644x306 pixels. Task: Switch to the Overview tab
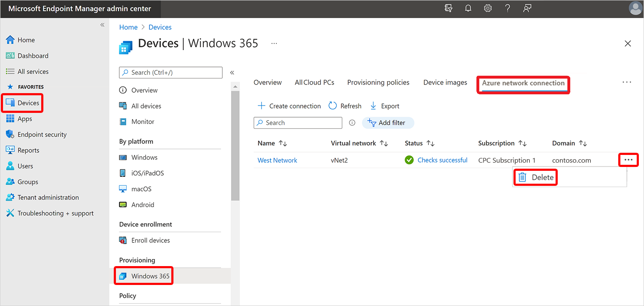click(x=267, y=82)
